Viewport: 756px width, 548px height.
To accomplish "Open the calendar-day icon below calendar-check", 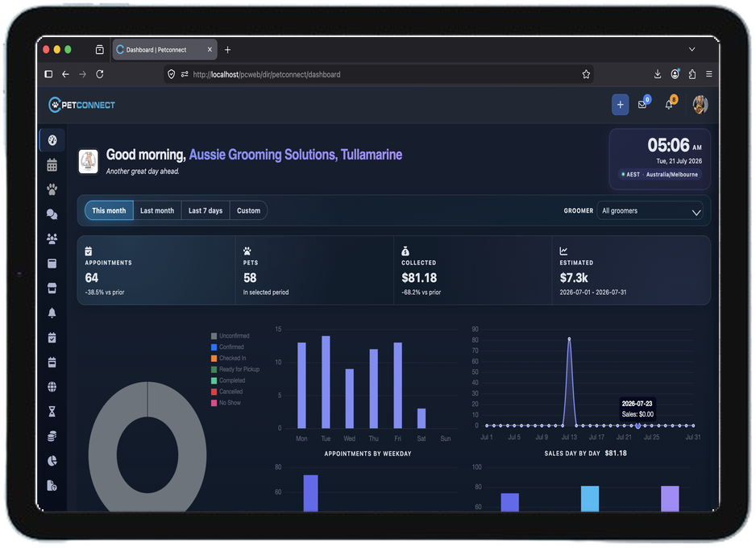I will [x=52, y=362].
